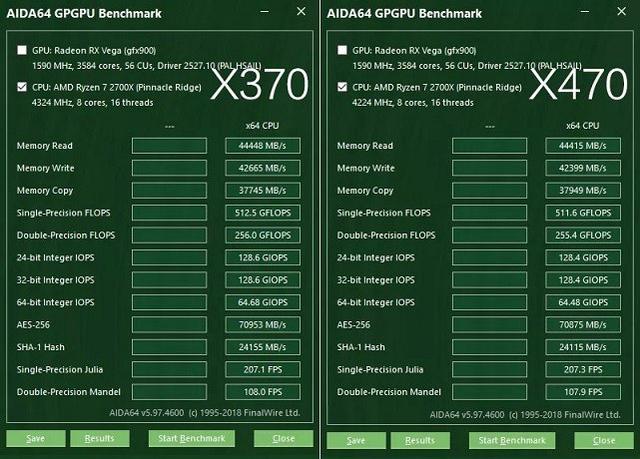Uncheck the Ryzen 7 2700X CPU checkbox in left window
The width and height of the screenshot is (640, 459).
click(x=23, y=87)
